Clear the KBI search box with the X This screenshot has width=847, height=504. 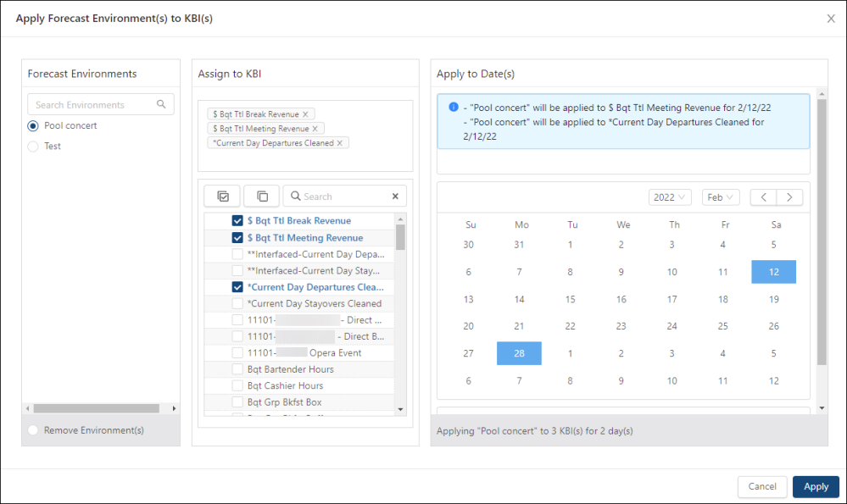(395, 197)
